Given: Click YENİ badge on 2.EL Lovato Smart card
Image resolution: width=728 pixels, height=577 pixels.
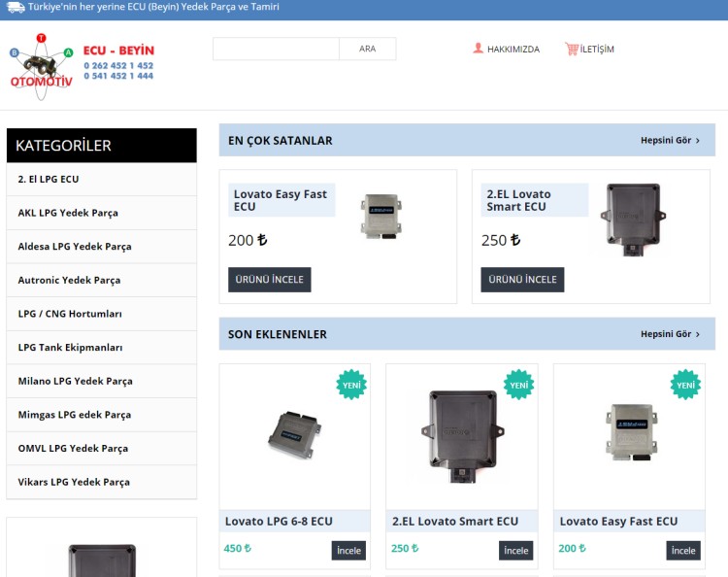Looking at the screenshot, I should [x=518, y=385].
